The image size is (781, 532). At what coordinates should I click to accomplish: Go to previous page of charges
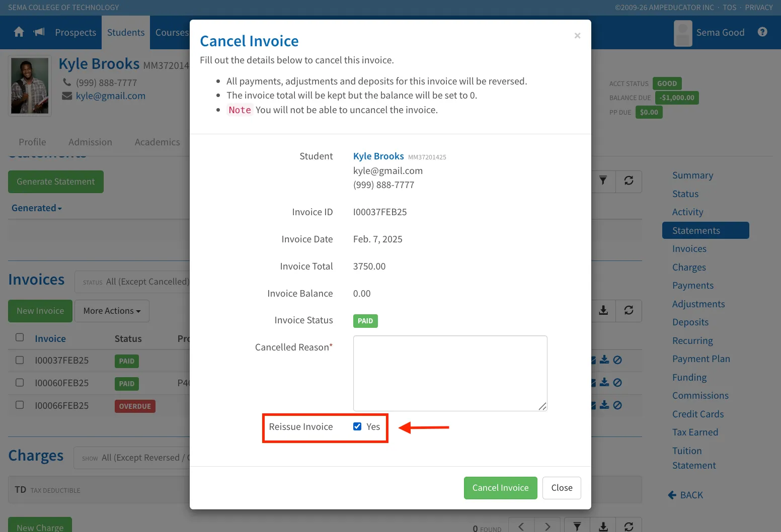point(521,526)
